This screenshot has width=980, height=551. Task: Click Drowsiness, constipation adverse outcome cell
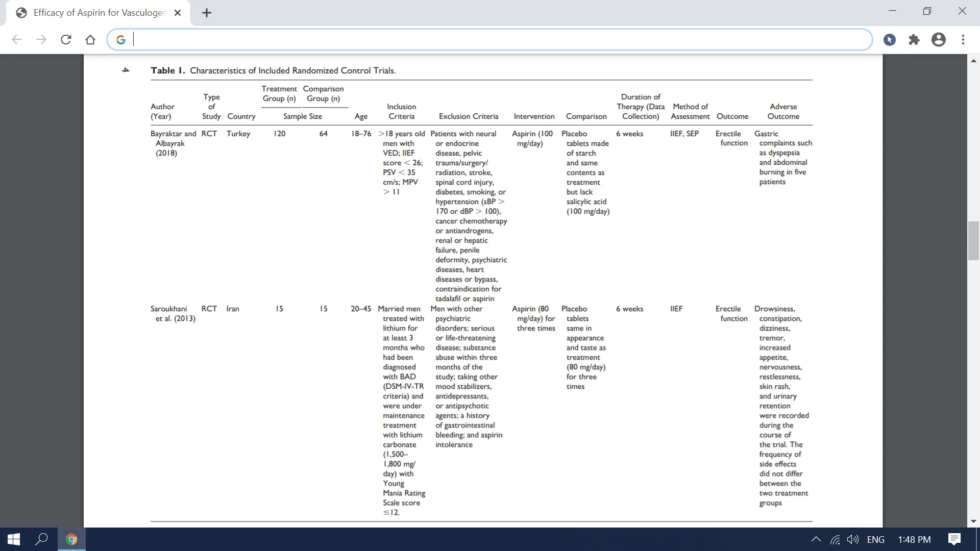click(782, 406)
